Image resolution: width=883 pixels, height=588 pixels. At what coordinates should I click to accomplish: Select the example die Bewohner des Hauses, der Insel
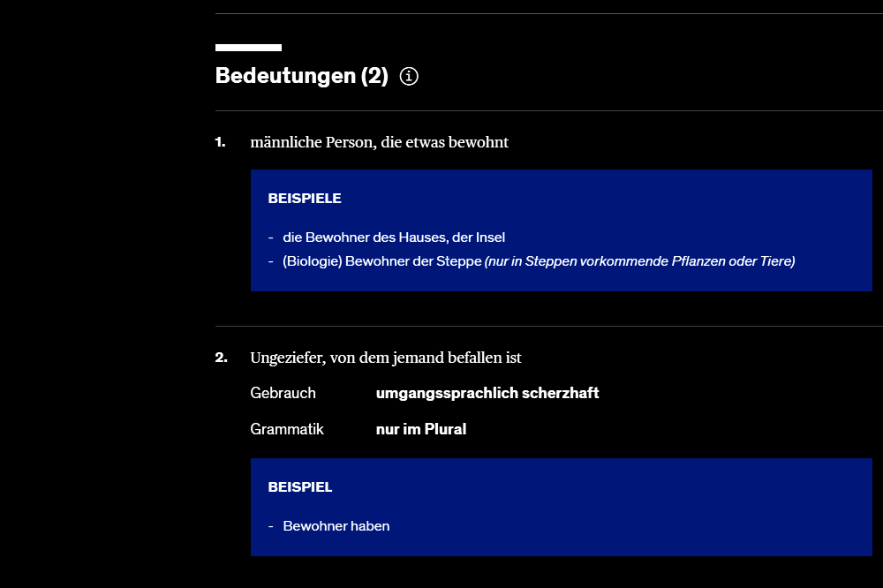click(394, 237)
